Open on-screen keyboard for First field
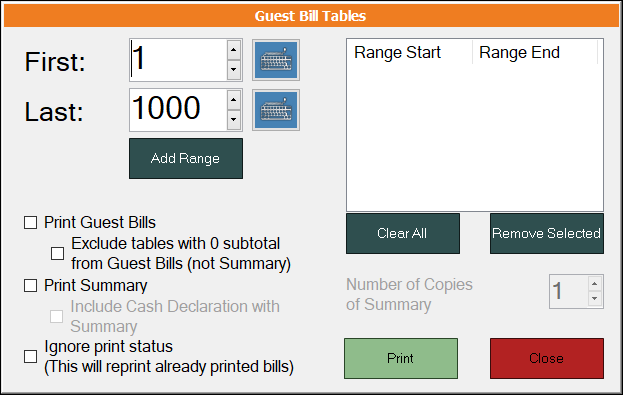The image size is (623, 395). 276,60
